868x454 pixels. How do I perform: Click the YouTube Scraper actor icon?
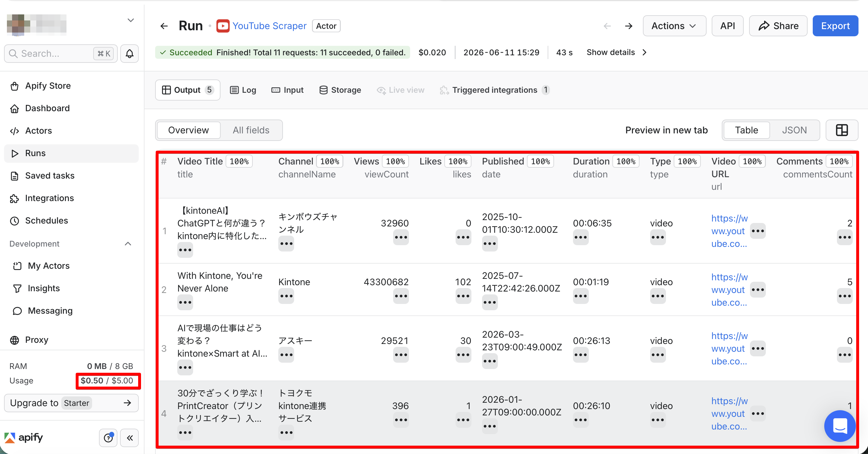pyautogui.click(x=223, y=26)
